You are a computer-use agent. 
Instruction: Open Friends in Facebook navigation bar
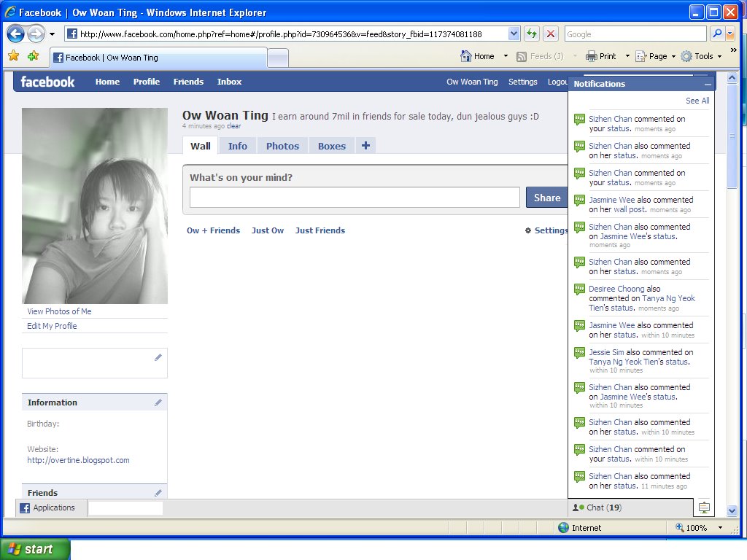pyautogui.click(x=188, y=82)
